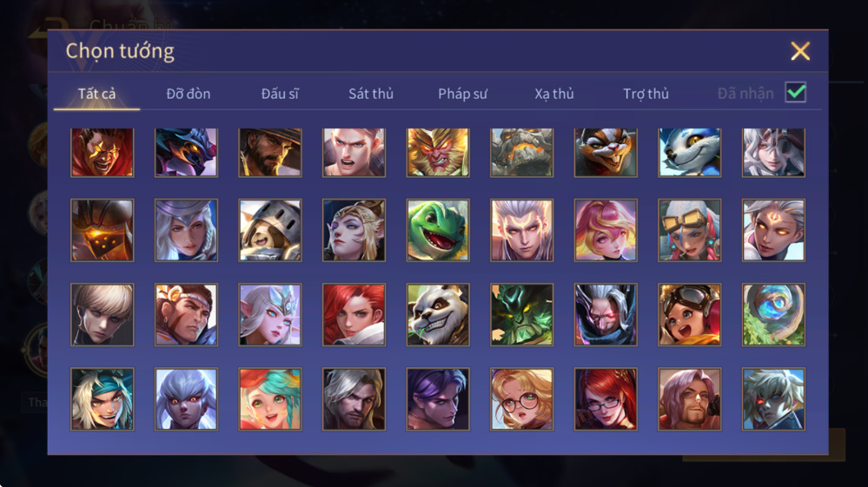Choose the red-haired woman with glasses

point(606,399)
